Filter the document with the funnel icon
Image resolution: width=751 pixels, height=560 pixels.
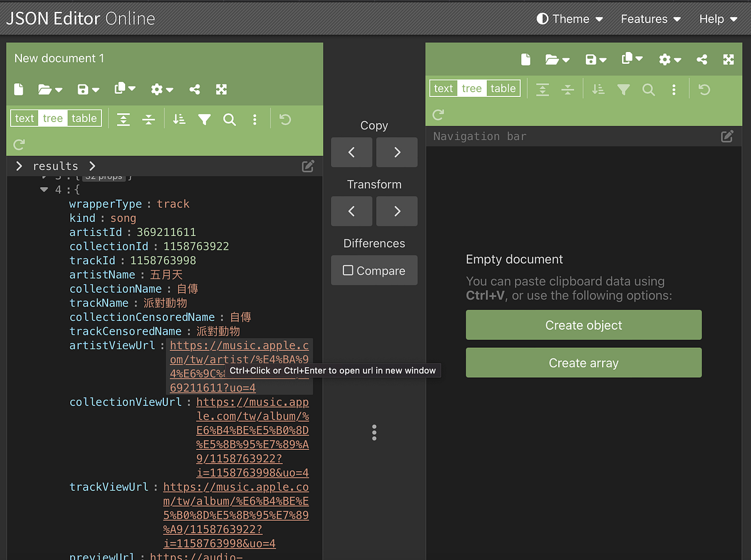click(204, 119)
